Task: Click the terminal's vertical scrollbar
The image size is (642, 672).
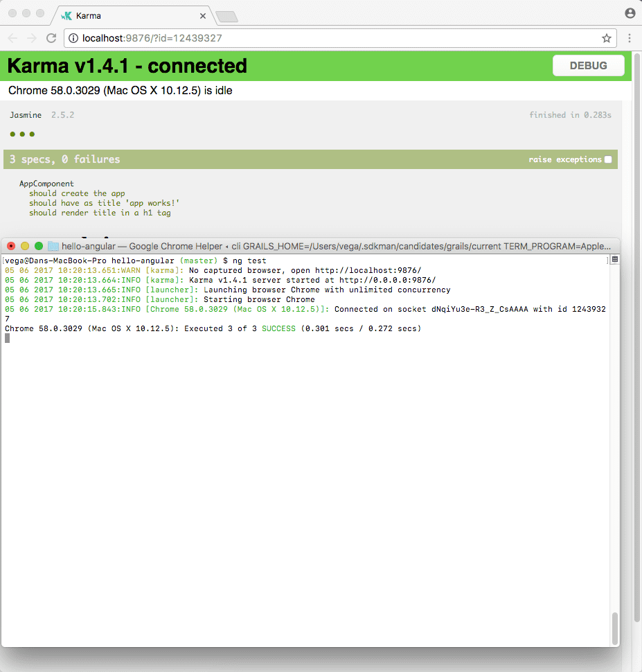Action: point(614,627)
